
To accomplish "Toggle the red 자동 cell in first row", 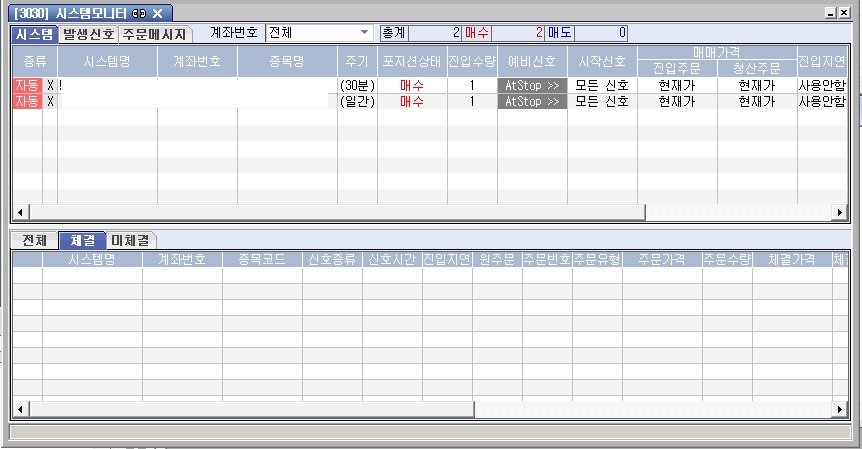I will (x=26, y=86).
